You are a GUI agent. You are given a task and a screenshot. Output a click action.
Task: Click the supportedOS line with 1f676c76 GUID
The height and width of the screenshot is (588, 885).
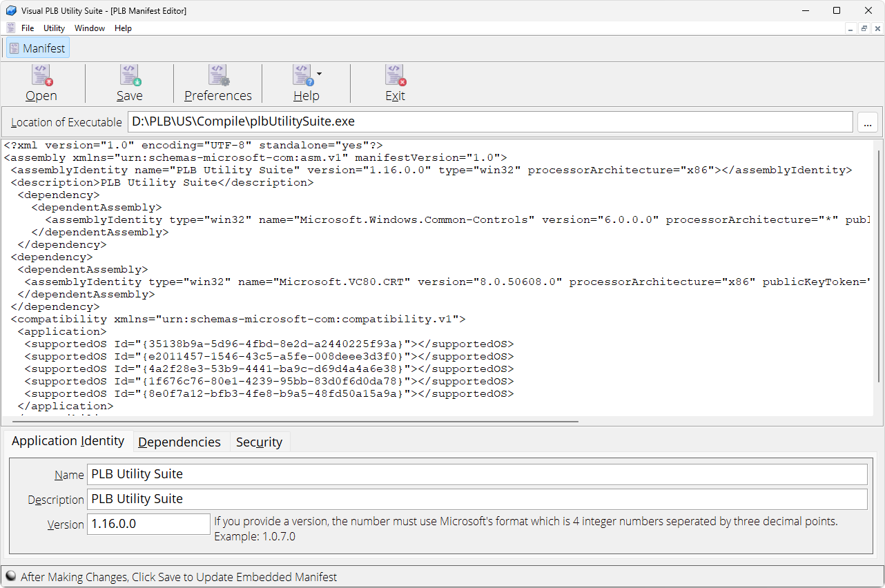[269, 381]
